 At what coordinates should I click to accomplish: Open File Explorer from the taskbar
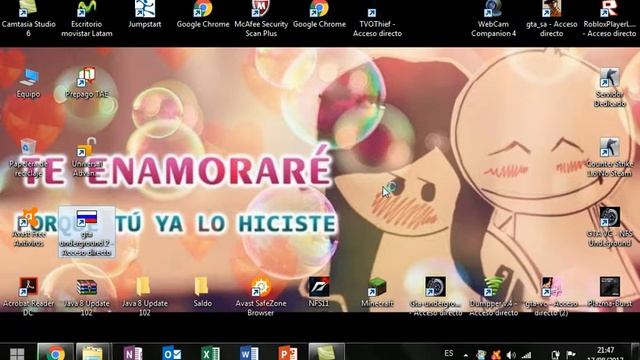(x=93, y=352)
